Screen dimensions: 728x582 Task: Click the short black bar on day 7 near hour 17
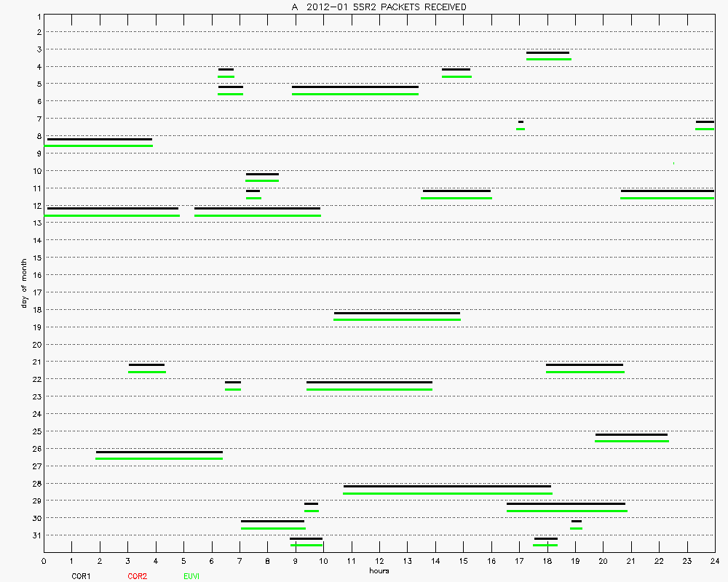click(x=521, y=121)
